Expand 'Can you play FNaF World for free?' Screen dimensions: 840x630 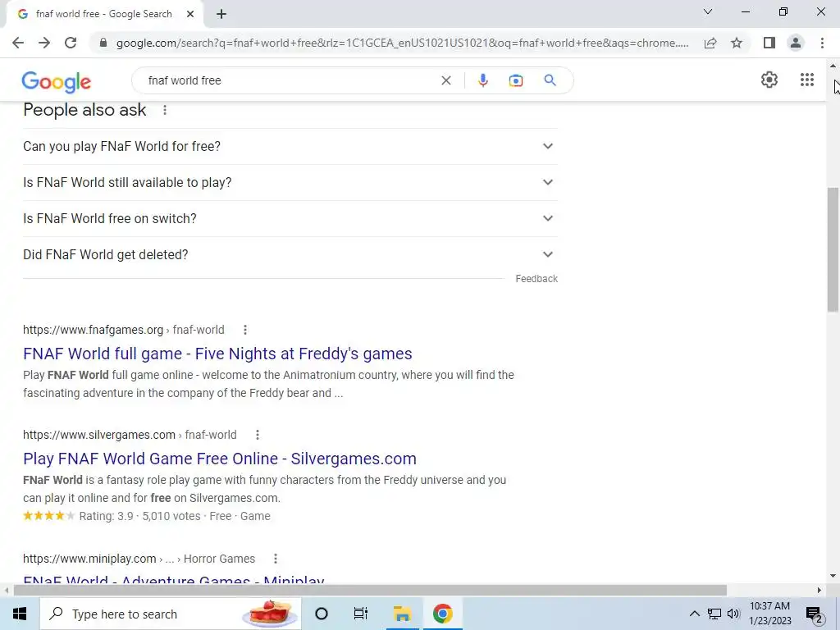[290, 146]
